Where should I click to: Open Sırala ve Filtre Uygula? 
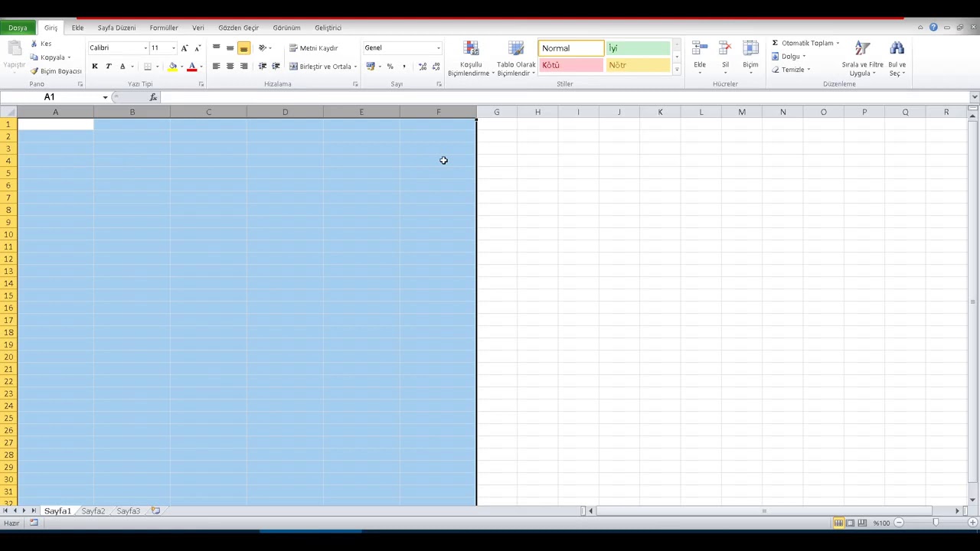[x=862, y=59]
